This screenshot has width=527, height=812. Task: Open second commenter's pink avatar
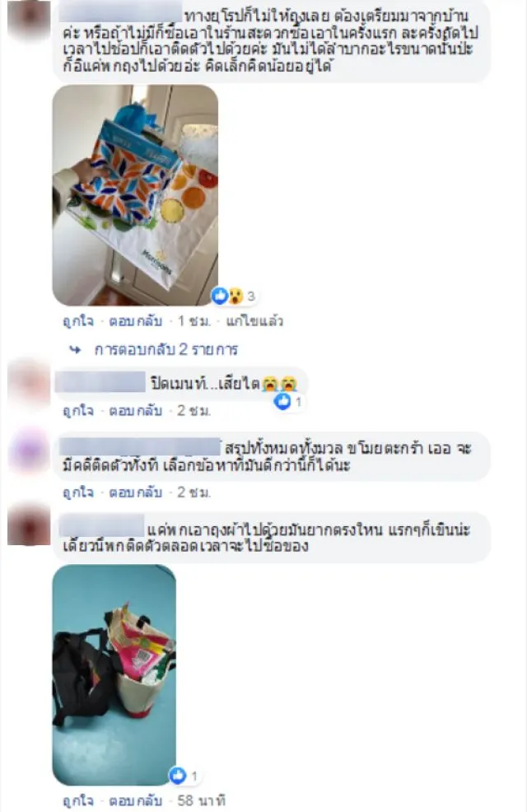(x=29, y=384)
